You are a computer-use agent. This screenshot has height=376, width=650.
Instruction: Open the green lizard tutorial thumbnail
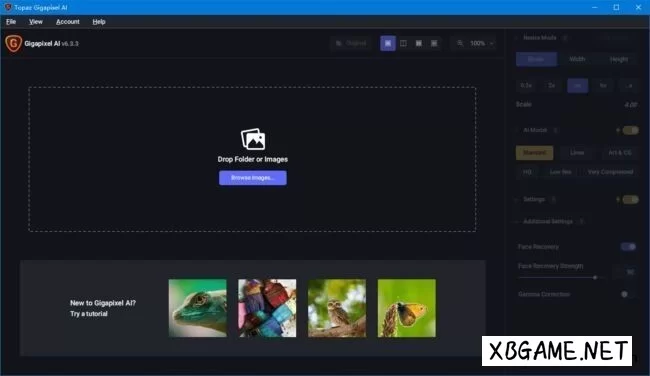(x=198, y=308)
